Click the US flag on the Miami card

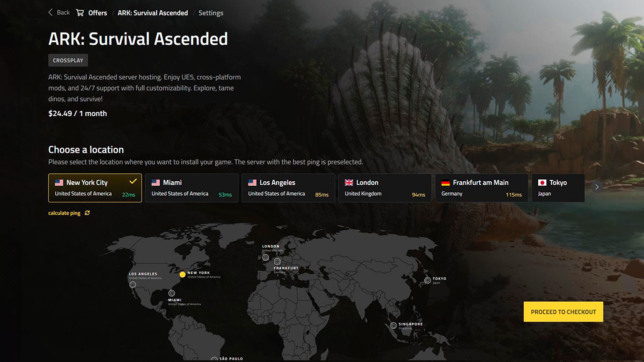coord(156,183)
